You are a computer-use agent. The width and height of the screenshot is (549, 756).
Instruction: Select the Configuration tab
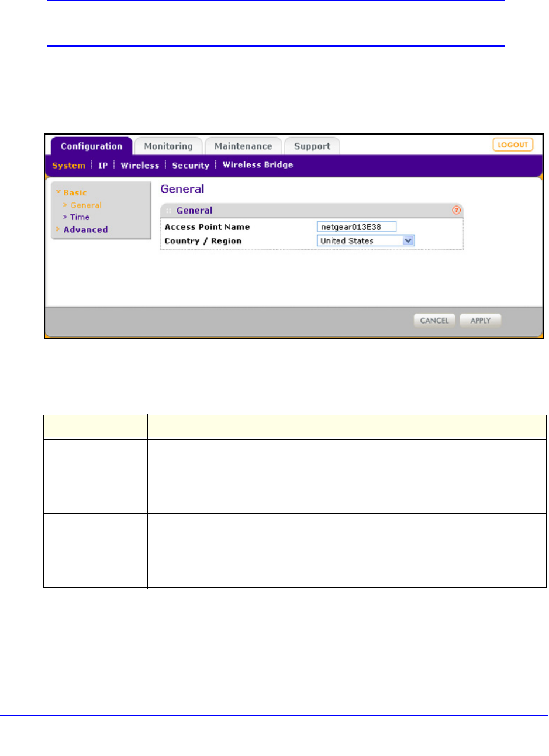point(91,146)
